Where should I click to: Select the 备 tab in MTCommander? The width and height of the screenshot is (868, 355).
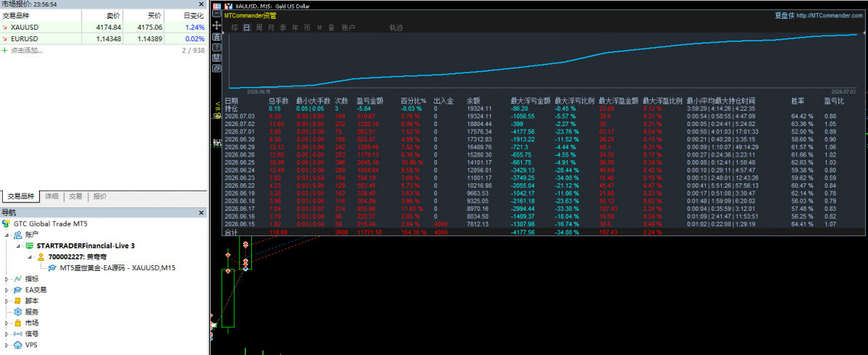(x=331, y=27)
